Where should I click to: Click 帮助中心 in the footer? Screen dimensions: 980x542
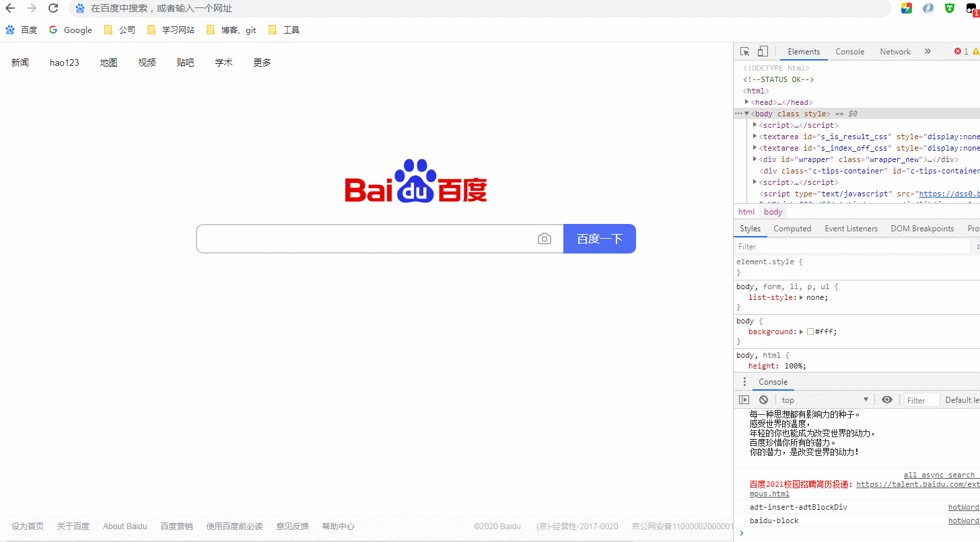pyautogui.click(x=338, y=527)
